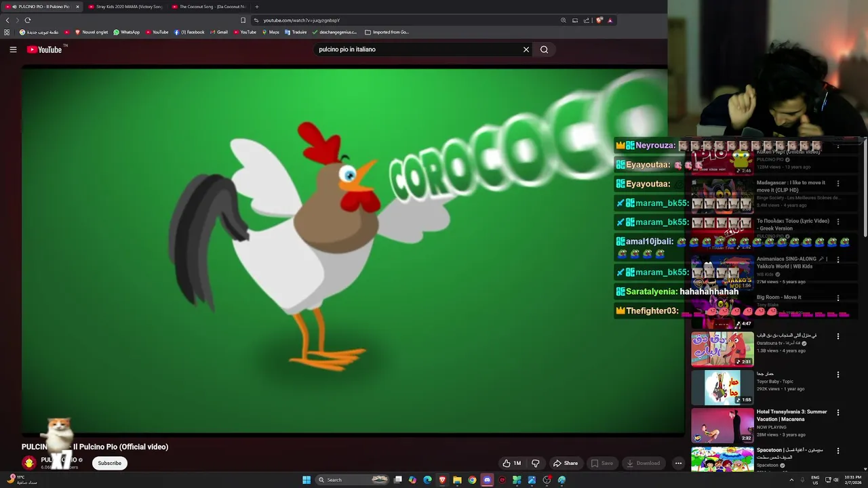Subscribe to the Pulcino Pio channel
This screenshot has width=868, height=488.
109,464
